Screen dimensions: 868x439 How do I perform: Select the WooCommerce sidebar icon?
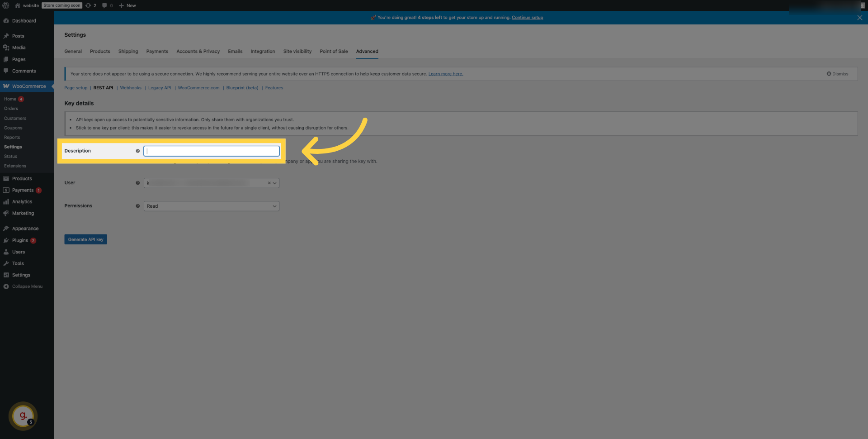(6, 86)
